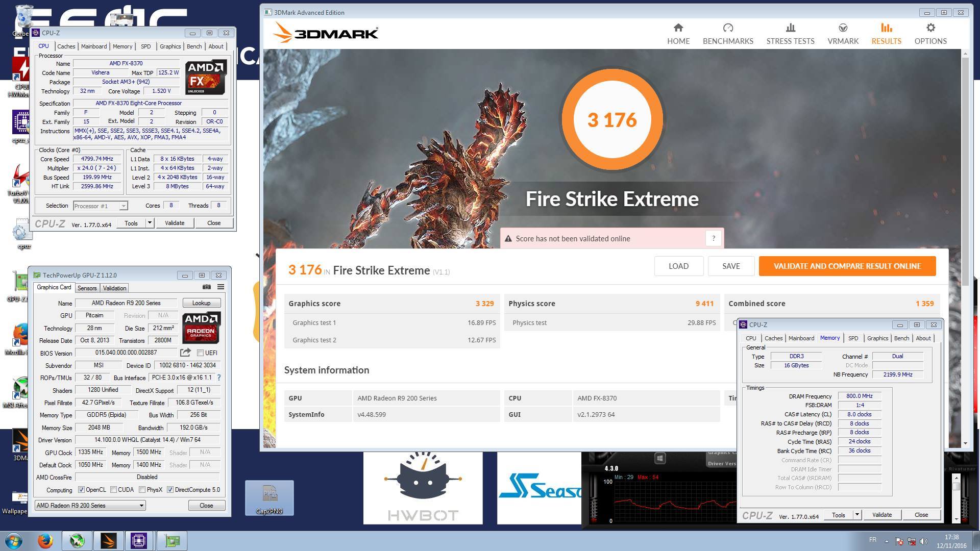Switch to CPU-Z taskbar icon
The width and height of the screenshot is (980, 551).
pos(138,540)
